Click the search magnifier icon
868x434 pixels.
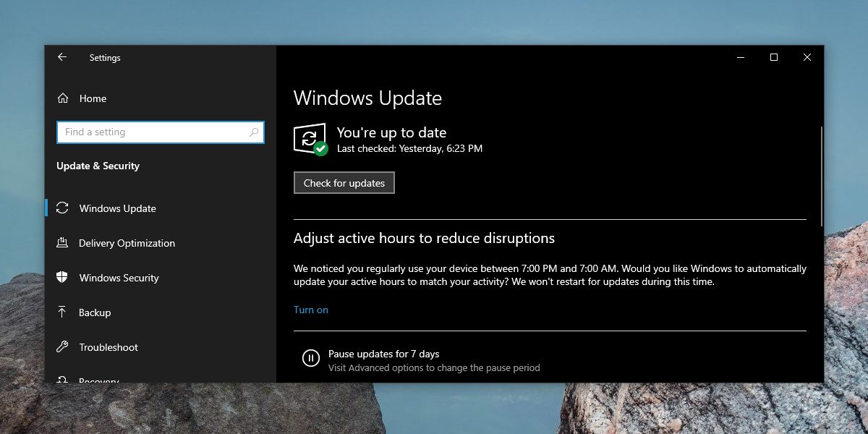click(254, 132)
